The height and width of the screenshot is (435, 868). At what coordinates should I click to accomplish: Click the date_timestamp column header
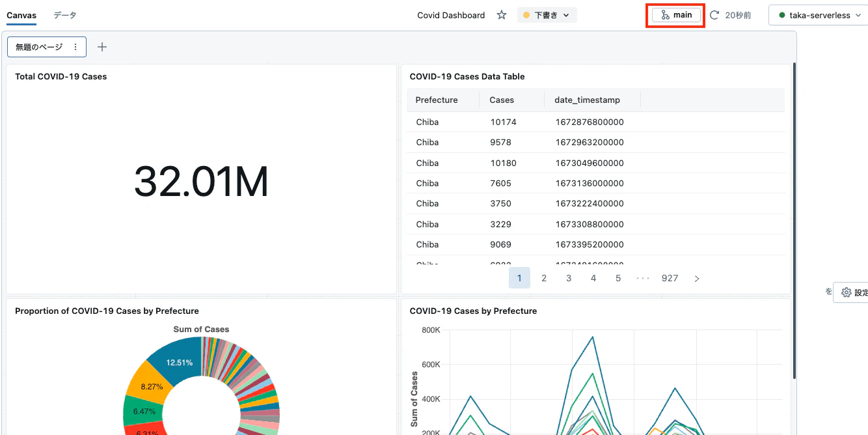point(587,100)
